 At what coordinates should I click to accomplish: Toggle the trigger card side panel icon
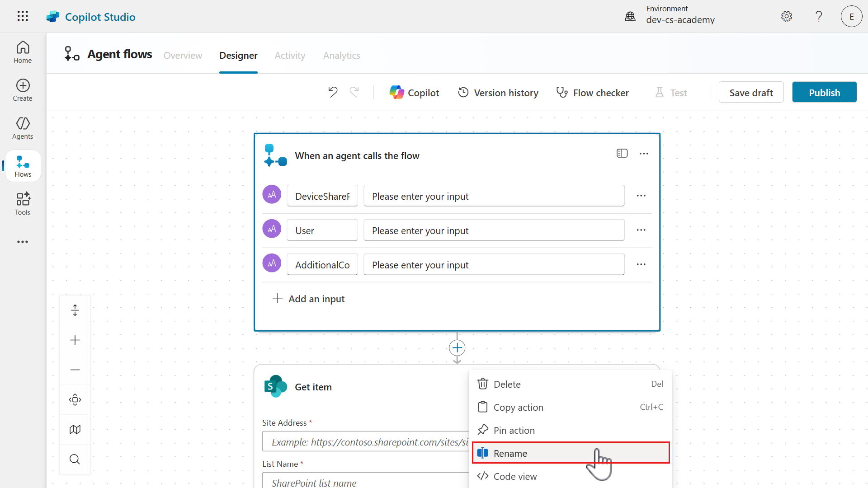(x=622, y=154)
